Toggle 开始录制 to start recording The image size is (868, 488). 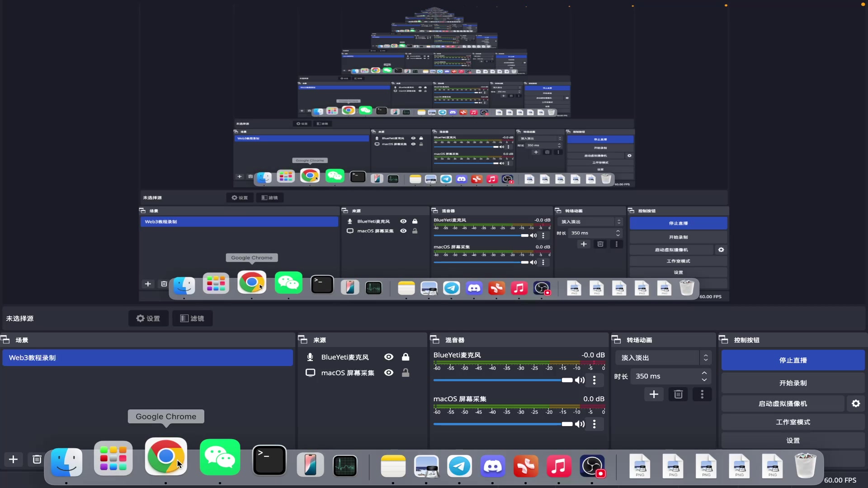[x=793, y=383]
